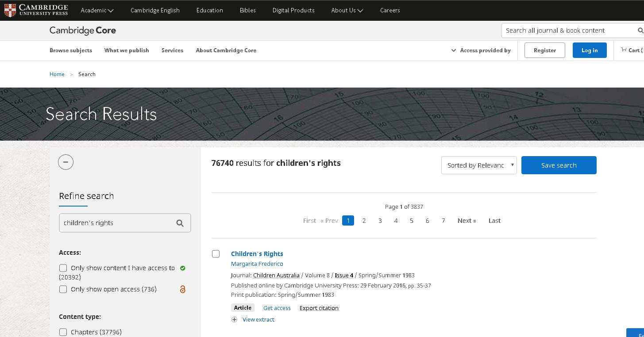This screenshot has height=337, width=644.
Task: Click Export citation link
Action: 319,308
